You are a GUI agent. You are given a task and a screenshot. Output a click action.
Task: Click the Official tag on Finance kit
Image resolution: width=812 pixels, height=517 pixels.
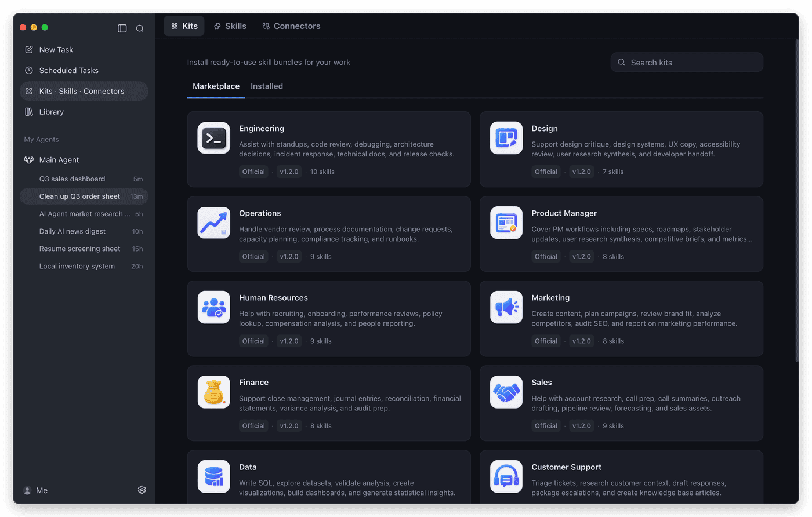pyautogui.click(x=253, y=426)
